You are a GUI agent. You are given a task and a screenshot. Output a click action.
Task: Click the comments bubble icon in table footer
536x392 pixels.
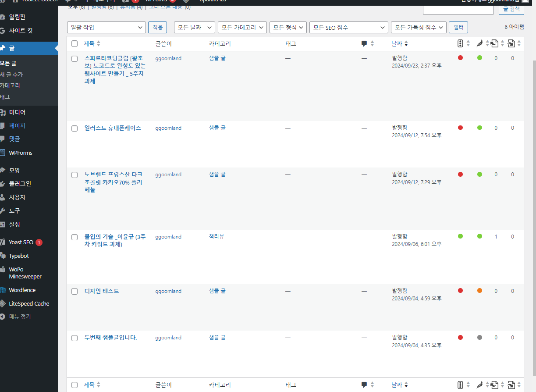364,385
